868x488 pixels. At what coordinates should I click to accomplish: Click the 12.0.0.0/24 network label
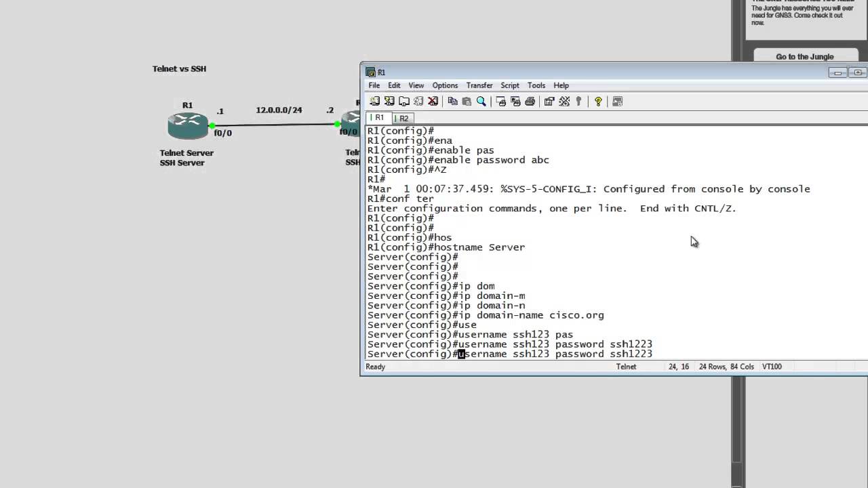pos(279,110)
